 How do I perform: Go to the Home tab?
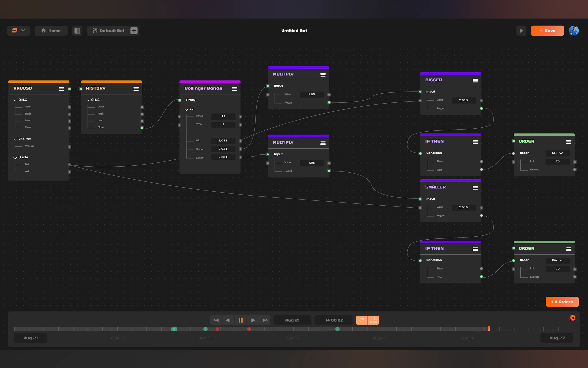pos(51,31)
